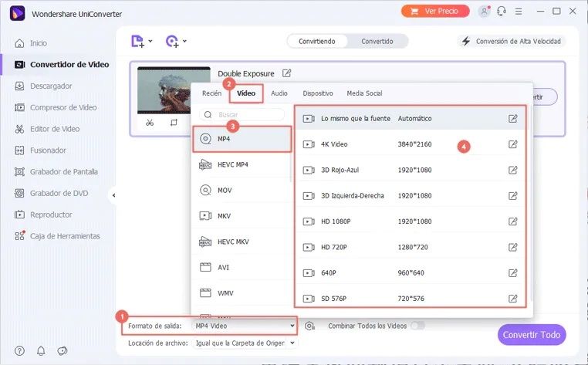The height and width of the screenshot is (365, 588).
Task: Click output settings gear icon beside format
Action: tap(309, 326)
